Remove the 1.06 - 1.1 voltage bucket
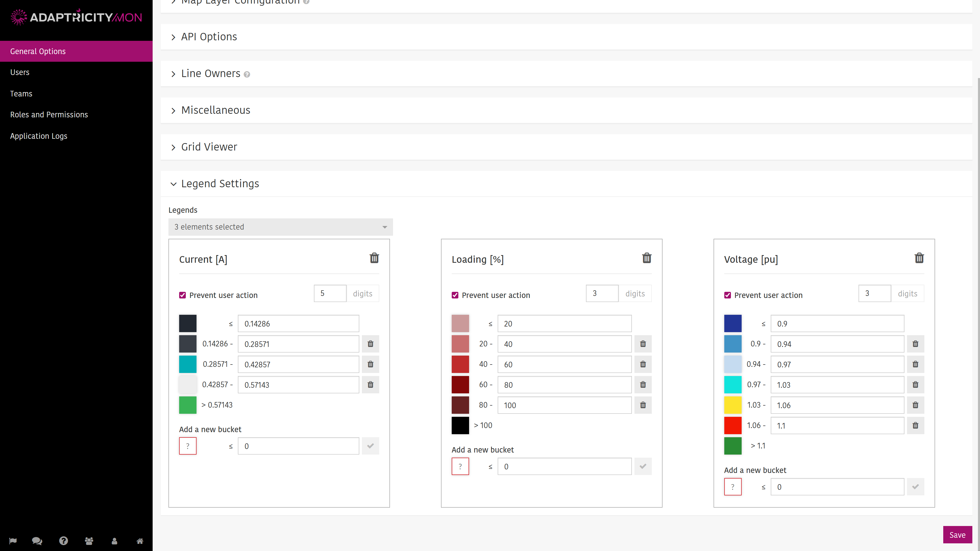Viewport: 980px width, 551px height. coord(915,425)
